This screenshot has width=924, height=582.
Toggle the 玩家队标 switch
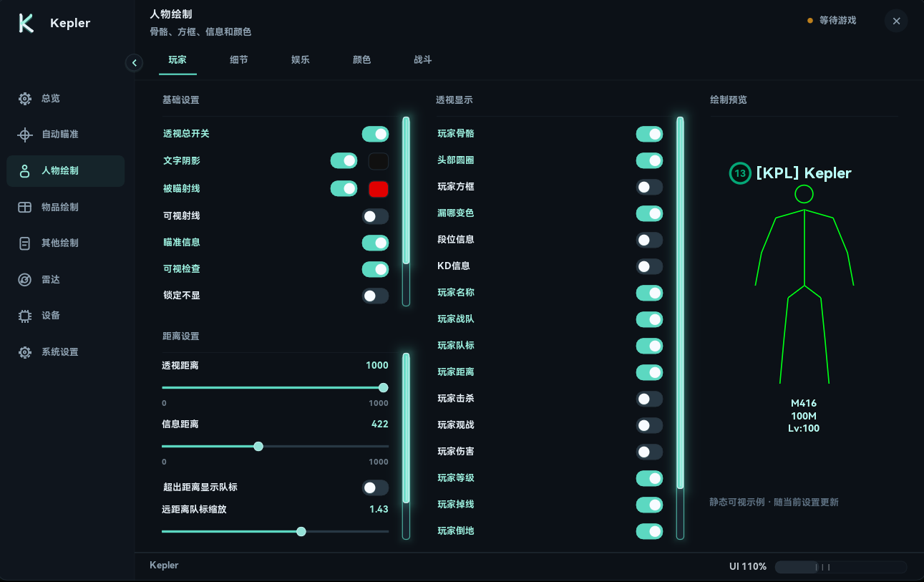point(649,346)
